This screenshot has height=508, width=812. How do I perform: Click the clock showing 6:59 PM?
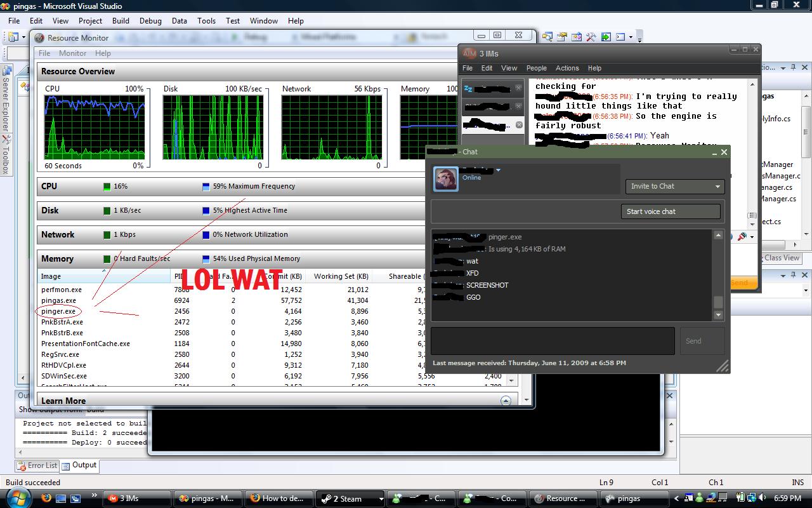(787, 498)
